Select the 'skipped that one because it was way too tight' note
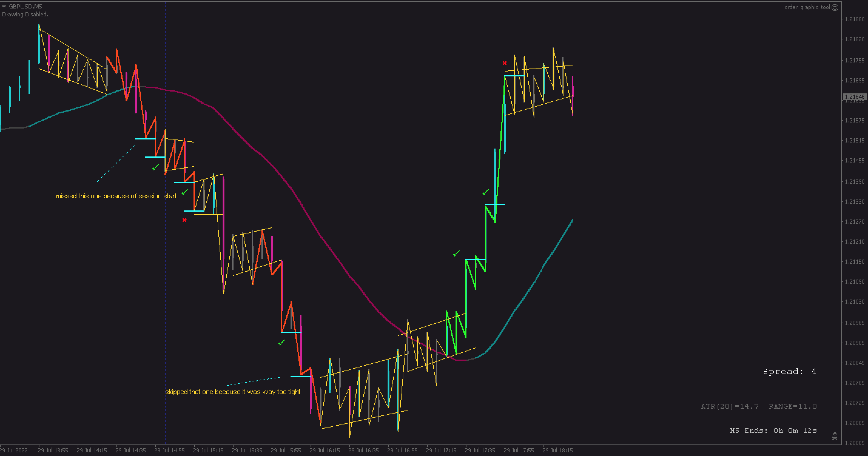This screenshot has width=868, height=456. pos(233,392)
